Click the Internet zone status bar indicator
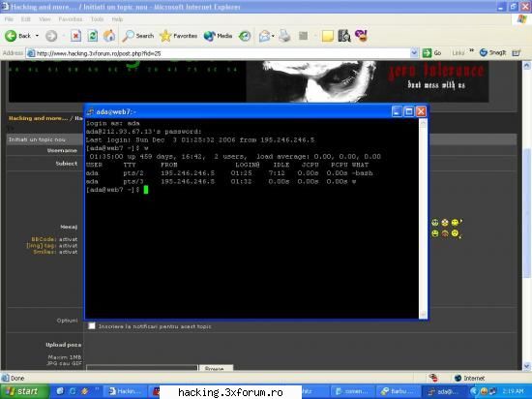This screenshot has width=532, height=399. click(469, 378)
